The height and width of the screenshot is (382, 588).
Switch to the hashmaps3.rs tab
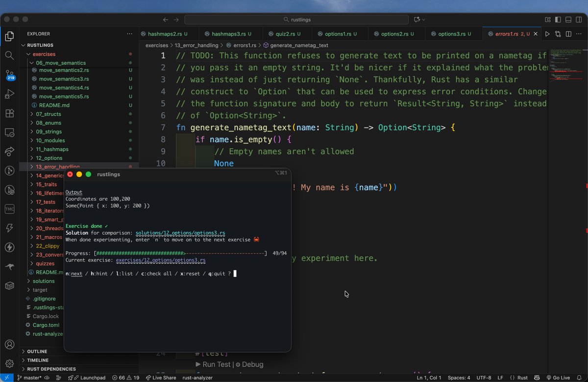point(231,34)
